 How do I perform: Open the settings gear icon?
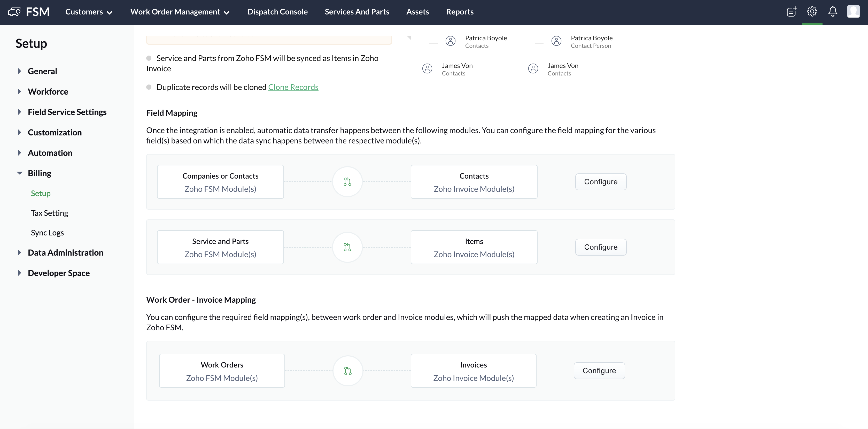[812, 12]
